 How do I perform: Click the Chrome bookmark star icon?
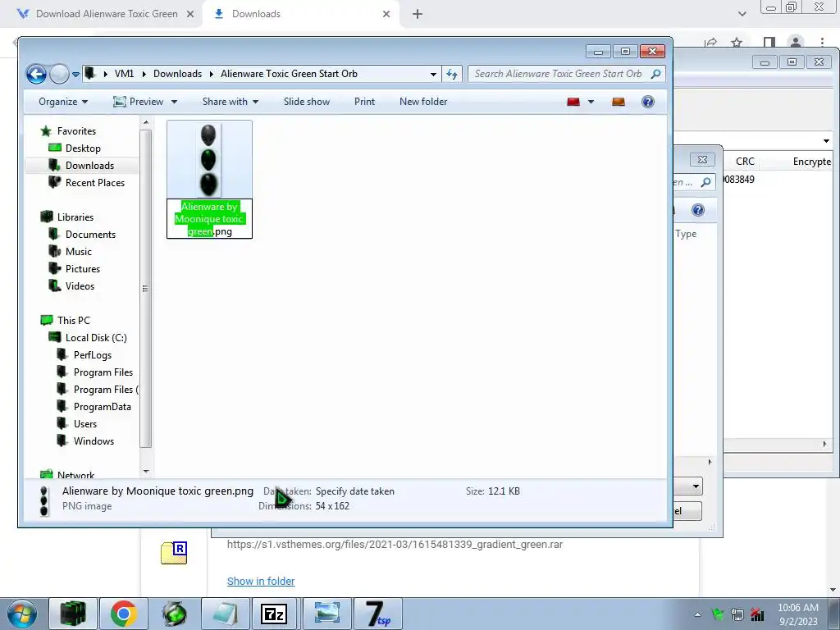tap(737, 42)
